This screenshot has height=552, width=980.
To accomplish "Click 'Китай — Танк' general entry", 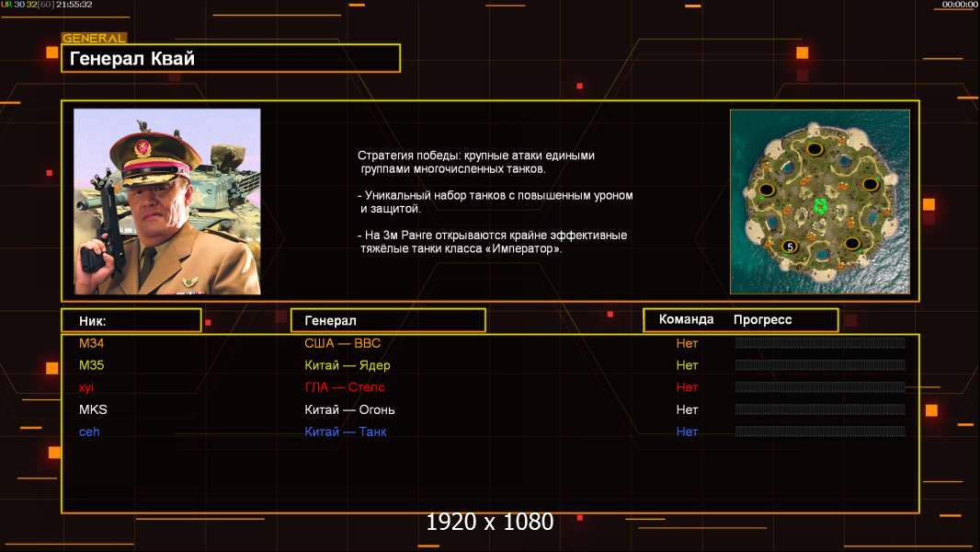I will tap(346, 432).
